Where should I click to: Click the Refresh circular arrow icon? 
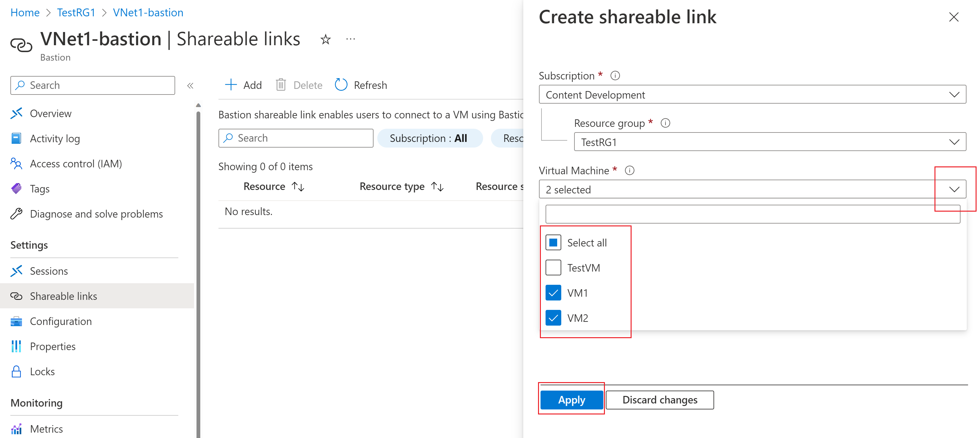[341, 85]
